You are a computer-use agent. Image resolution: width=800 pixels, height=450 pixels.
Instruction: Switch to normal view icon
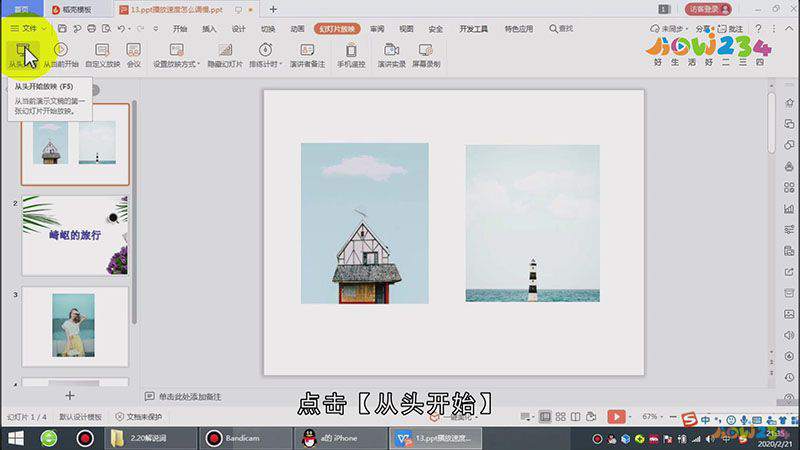[x=545, y=417]
